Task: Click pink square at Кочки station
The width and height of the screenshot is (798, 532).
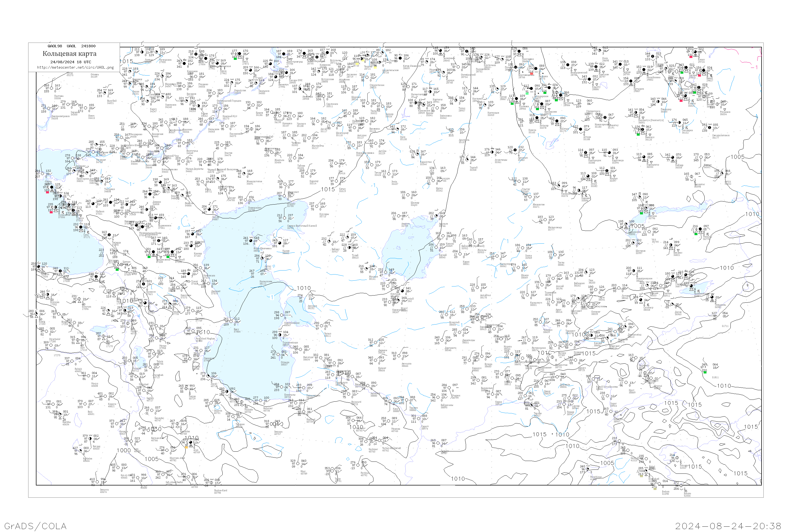Action: click(691, 57)
